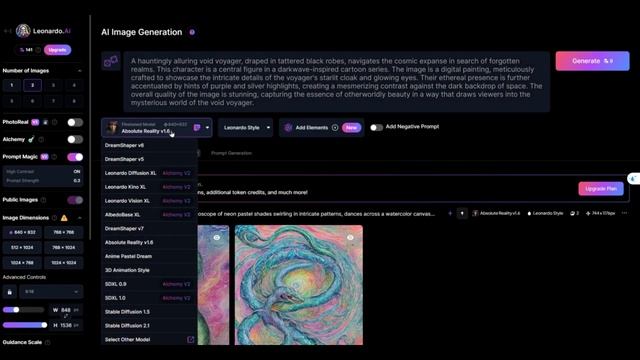Collapse the Number of Images section
The image size is (640, 360).
tap(80, 71)
